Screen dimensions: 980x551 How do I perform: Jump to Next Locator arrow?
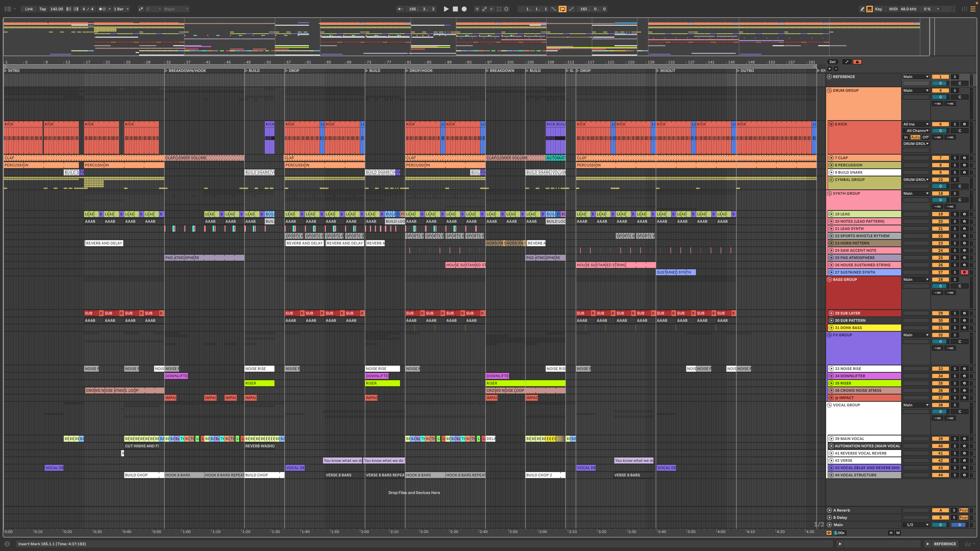pos(836,69)
